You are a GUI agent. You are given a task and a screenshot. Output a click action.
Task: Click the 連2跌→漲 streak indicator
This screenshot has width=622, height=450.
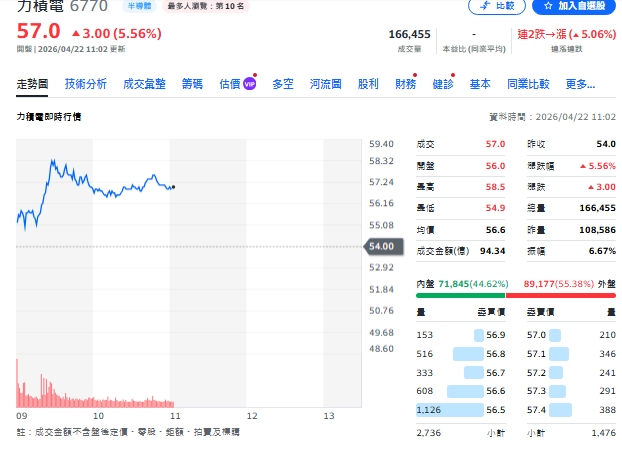pos(566,35)
